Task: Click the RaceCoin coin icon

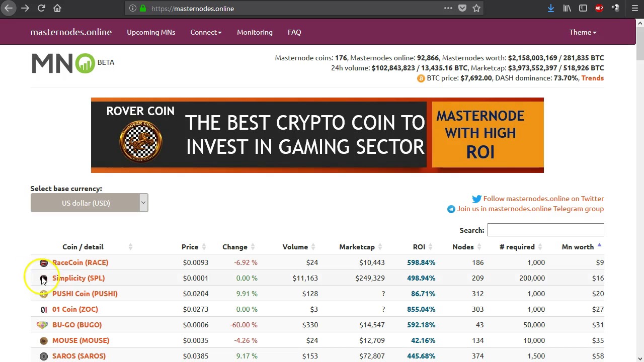Action: pos(44,263)
